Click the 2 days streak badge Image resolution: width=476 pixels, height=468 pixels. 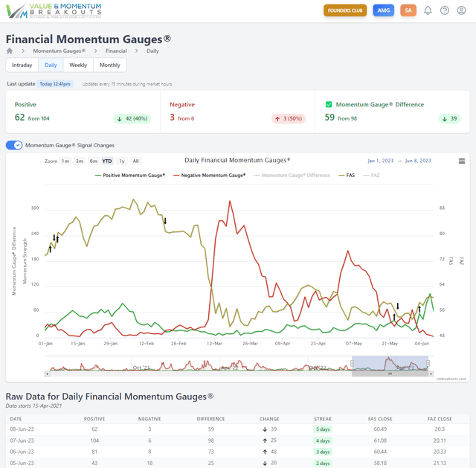tap(323, 463)
